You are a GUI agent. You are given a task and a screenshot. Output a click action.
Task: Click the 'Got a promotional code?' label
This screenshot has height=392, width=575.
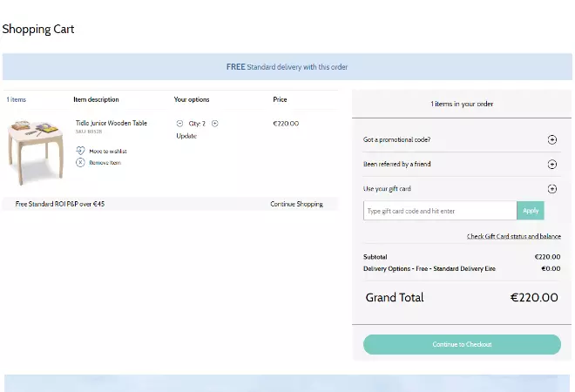coord(396,139)
